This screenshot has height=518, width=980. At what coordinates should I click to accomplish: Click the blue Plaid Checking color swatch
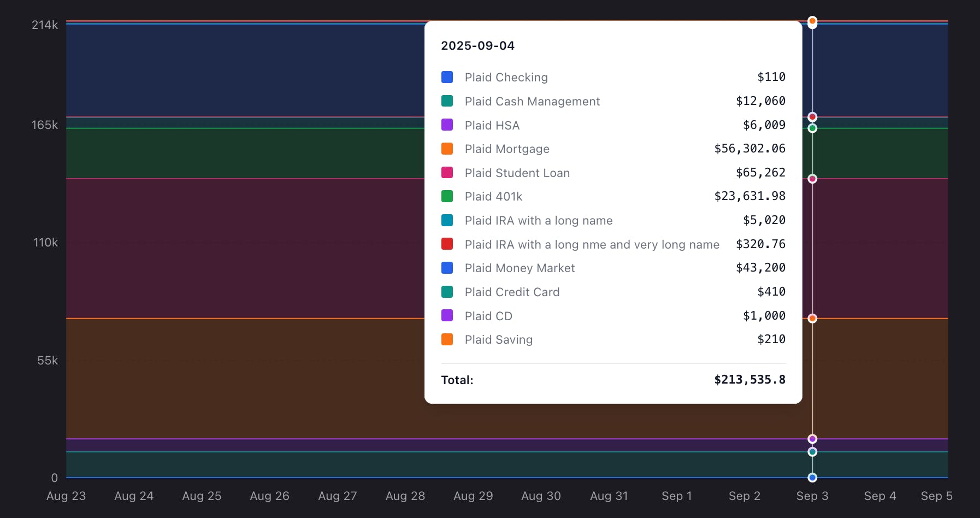coord(447,77)
